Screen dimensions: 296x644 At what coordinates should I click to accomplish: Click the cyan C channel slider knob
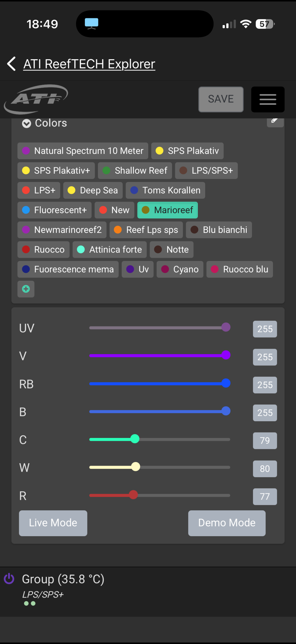click(135, 439)
